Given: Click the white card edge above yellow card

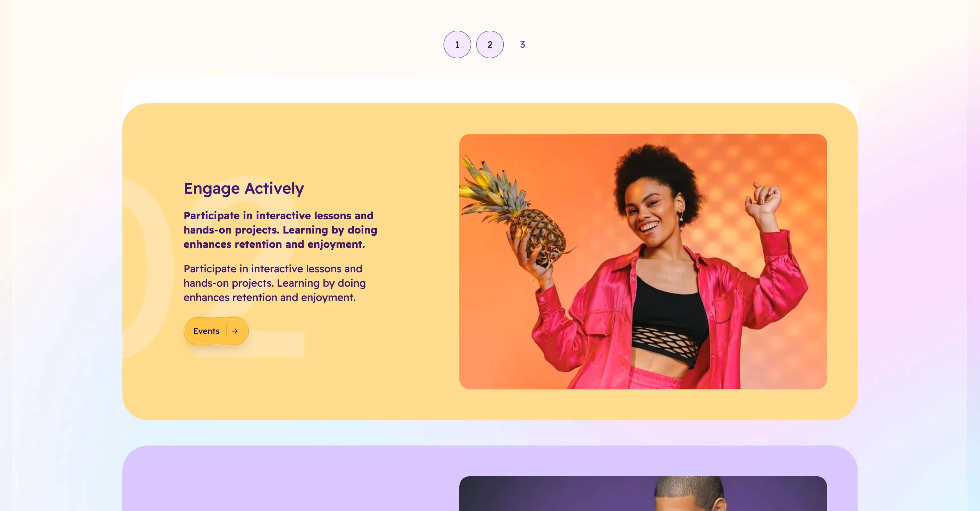Looking at the screenshot, I should pos(490,90).
